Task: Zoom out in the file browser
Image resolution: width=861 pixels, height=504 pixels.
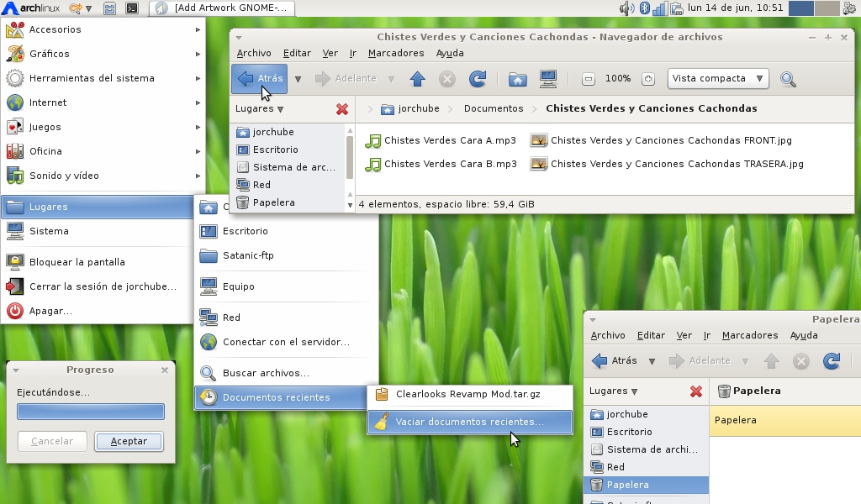Action: pyautogui.click(x=588, y=79)
